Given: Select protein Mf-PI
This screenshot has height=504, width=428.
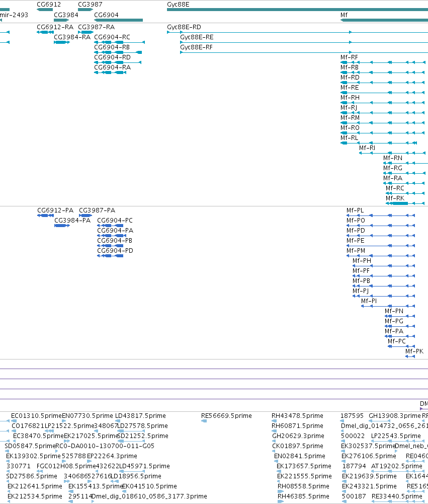Looking at the screenshot, I should pyautogui.click(x=369, y=301).
